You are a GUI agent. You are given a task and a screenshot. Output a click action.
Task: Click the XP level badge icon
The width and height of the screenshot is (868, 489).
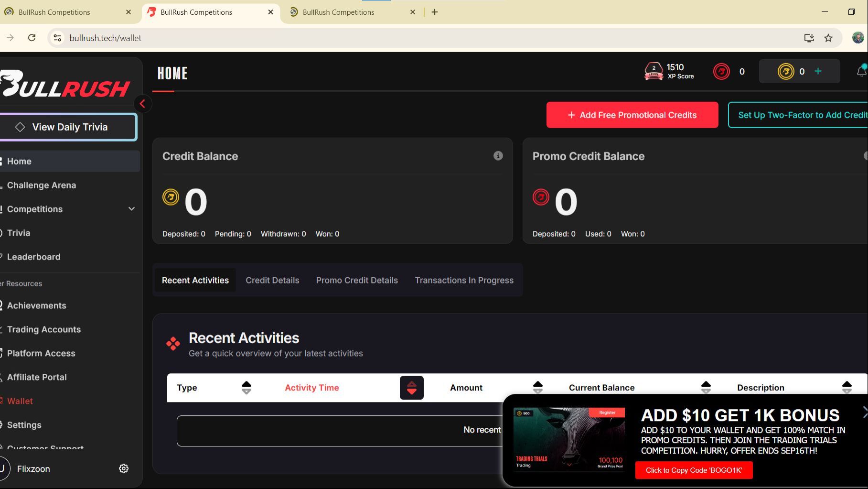pos(654,71)
